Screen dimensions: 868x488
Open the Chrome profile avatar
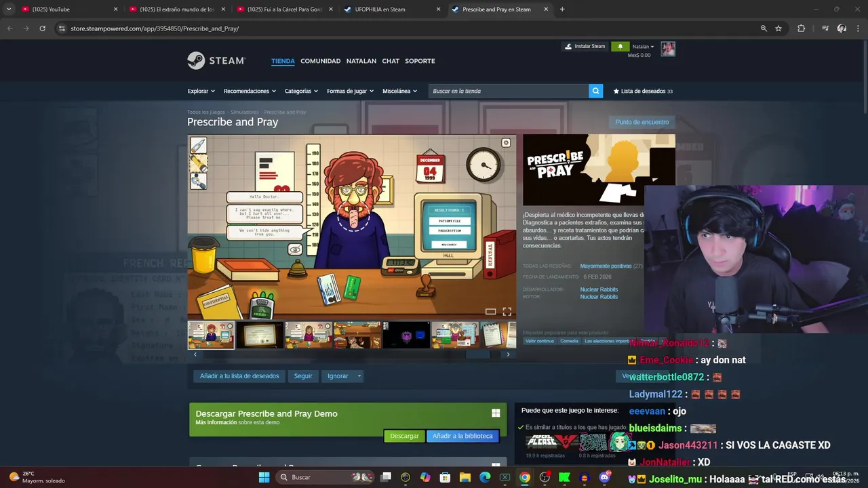842,28
